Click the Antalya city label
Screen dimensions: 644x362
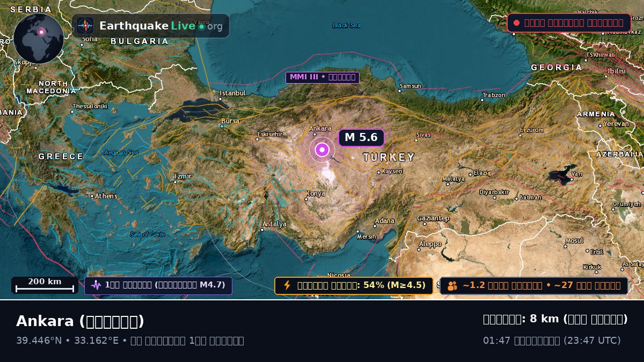click(274, 224)
